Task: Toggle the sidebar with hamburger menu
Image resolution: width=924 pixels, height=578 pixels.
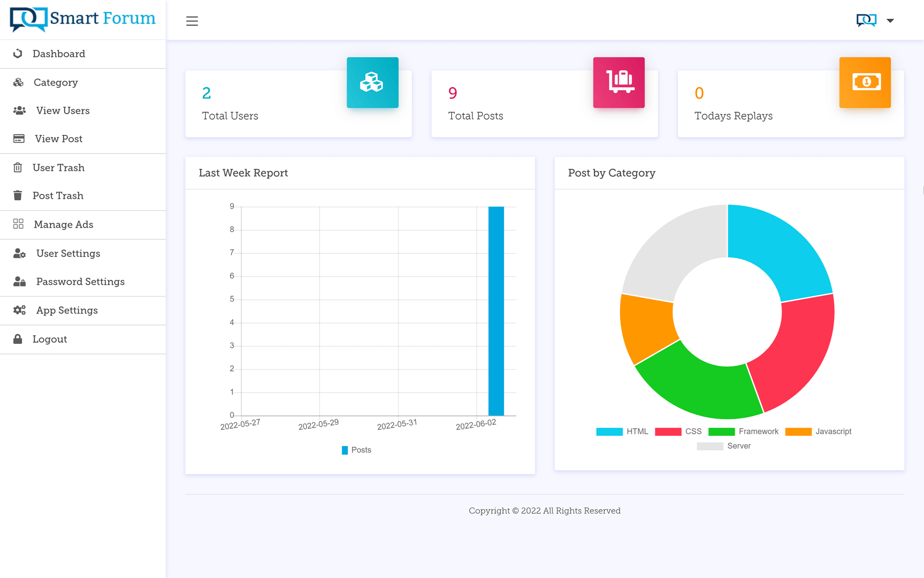Action: (192, 21)
